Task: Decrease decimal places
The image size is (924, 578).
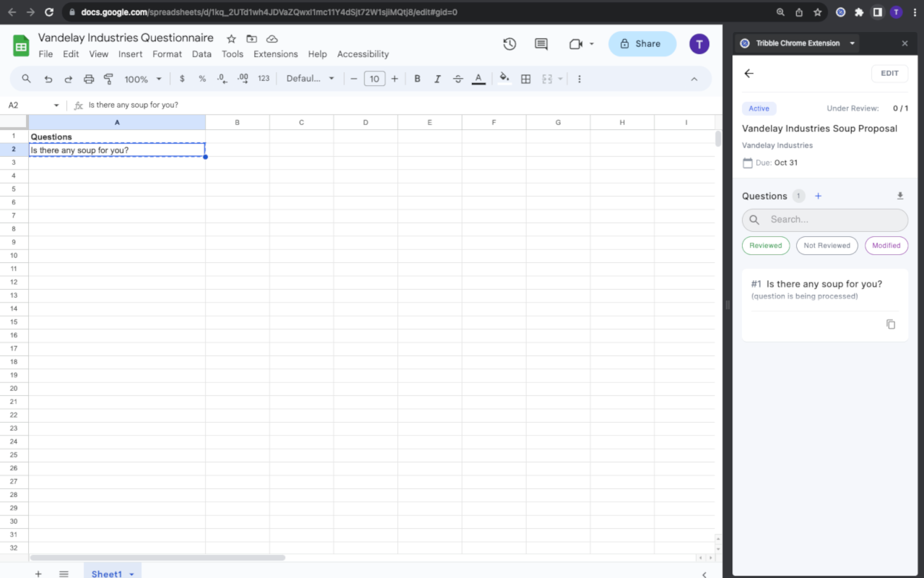Action: [x=222, y=79]
